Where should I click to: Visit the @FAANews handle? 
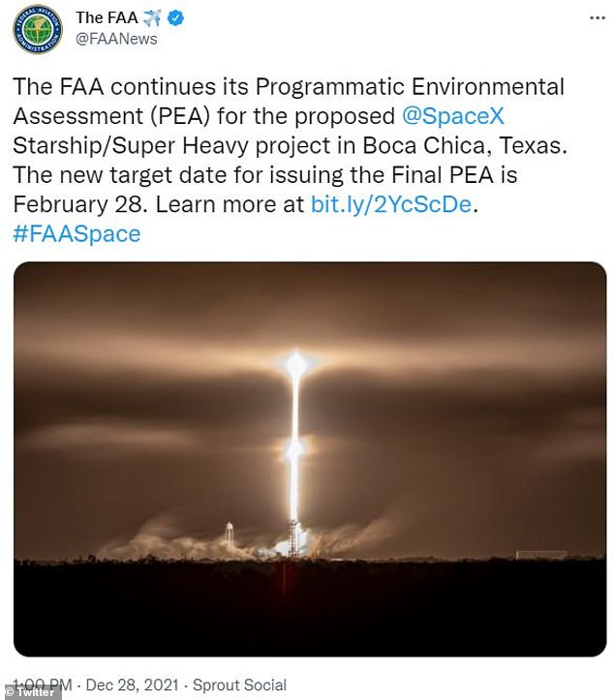(116, 40)
